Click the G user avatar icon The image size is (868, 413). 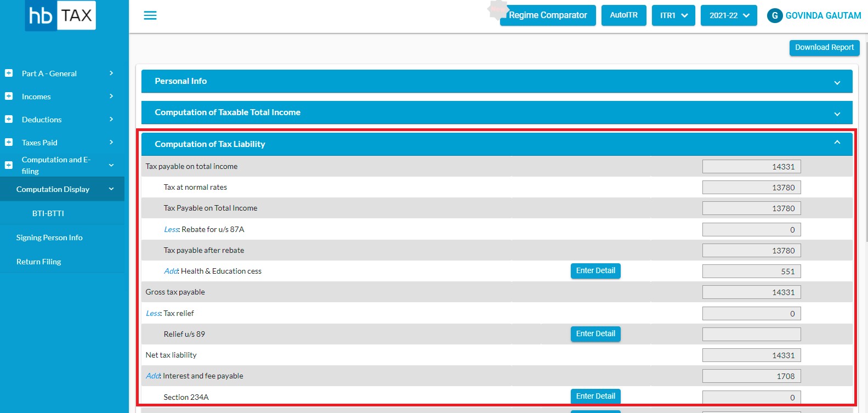[775, 15]
